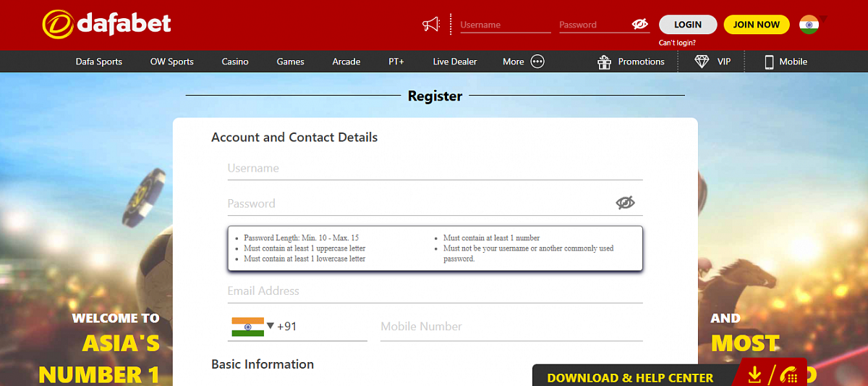The image size is (868, 386).
Task: Click the 'Register' page title
Action: click(x=435, y=96)
